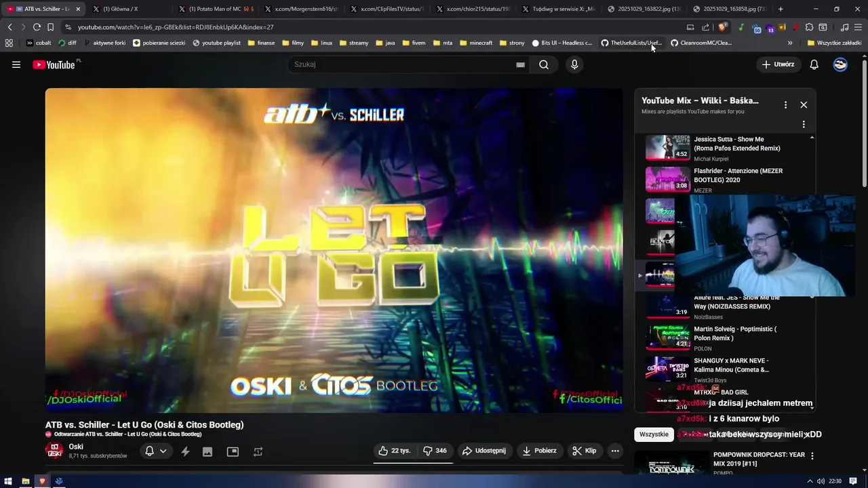Click the Udostępnij share button

click(x=484, y=451)
